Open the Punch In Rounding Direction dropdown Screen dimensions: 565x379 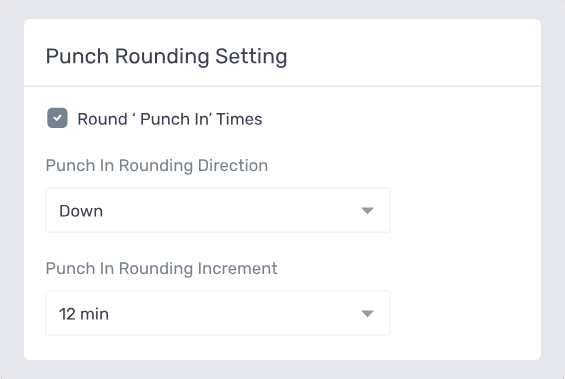coord(218,210)
